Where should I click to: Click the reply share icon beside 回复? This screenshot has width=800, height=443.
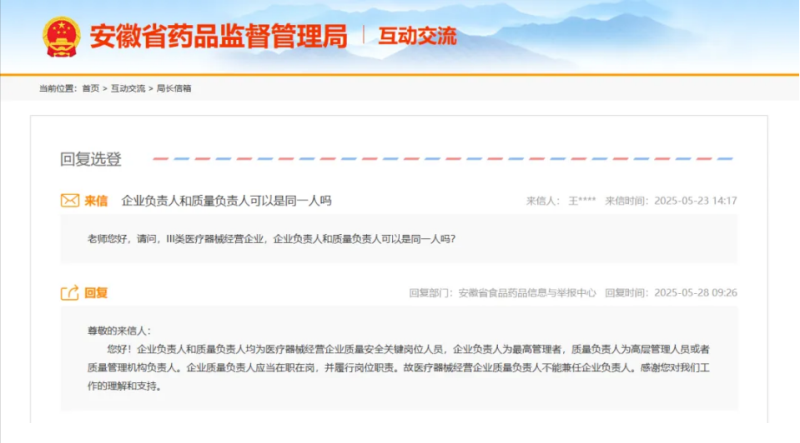click(x=70, y=293)
